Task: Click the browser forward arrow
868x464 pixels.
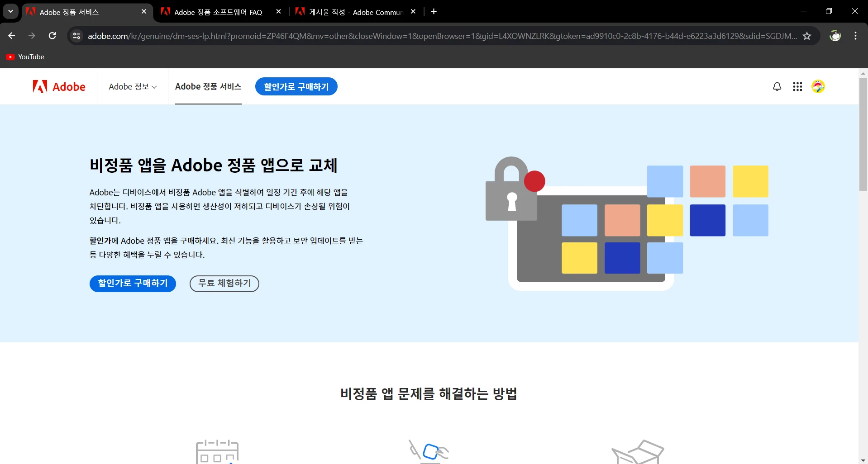Action: [x=32, y=36]
